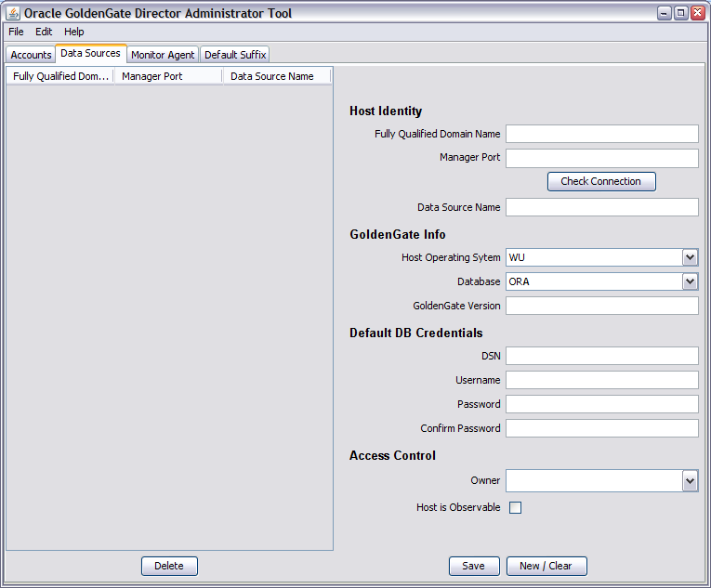This screenshot has width=711, height=588.
Task: Click into the Manager Port field
Action: coord(601,158)
